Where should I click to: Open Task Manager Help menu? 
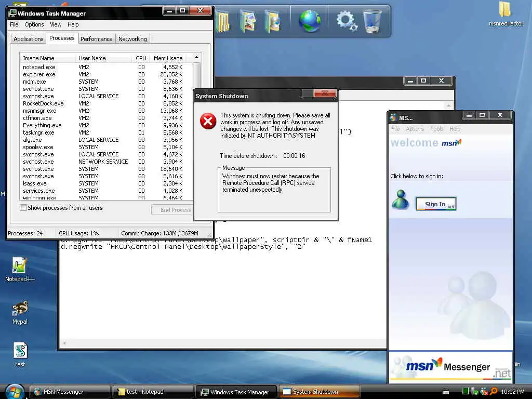pos(73,24)
